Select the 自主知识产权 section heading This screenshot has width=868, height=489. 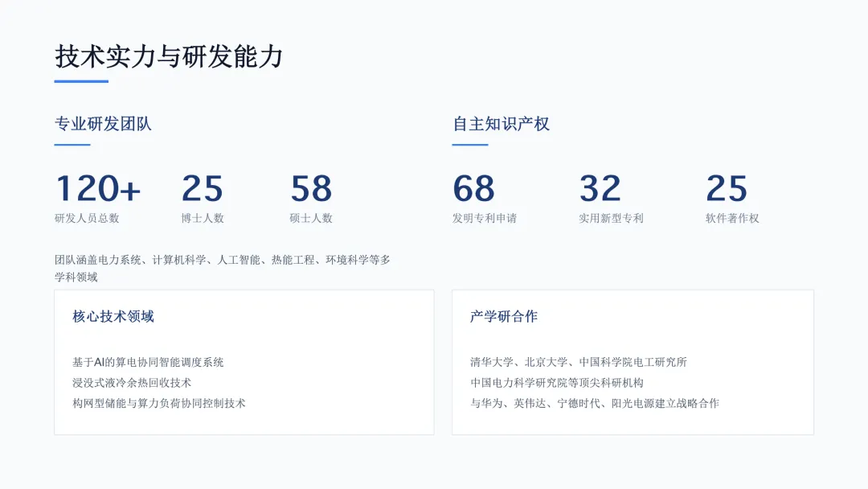[501, 124]
